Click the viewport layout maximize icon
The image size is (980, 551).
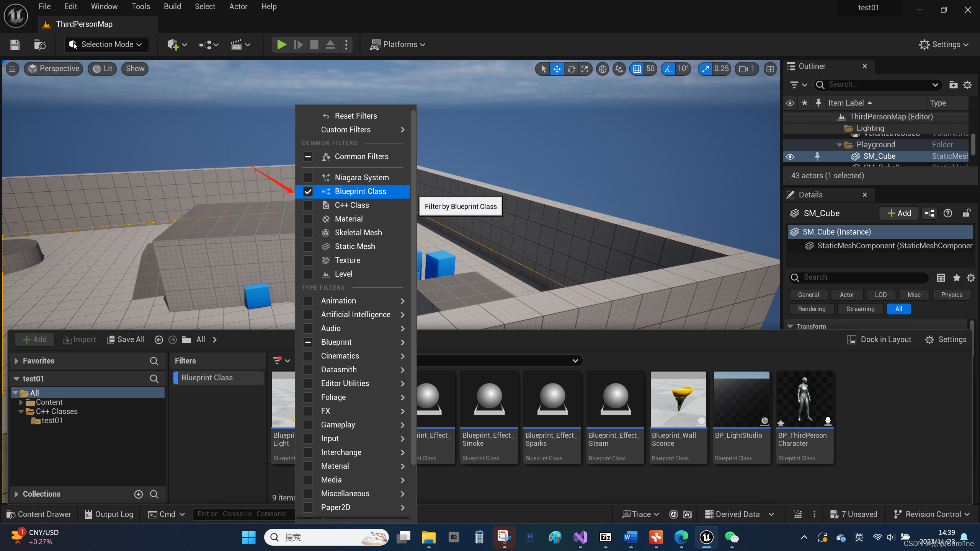770,69
